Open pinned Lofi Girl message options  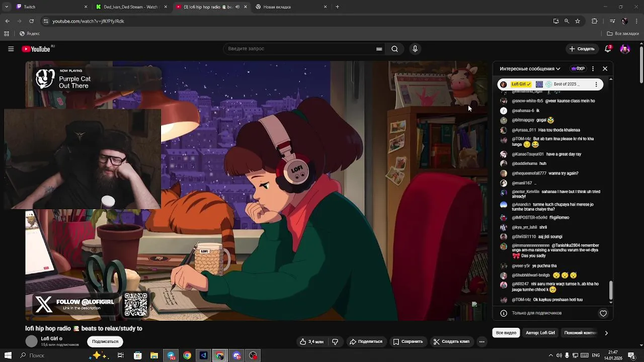[596, 84]
